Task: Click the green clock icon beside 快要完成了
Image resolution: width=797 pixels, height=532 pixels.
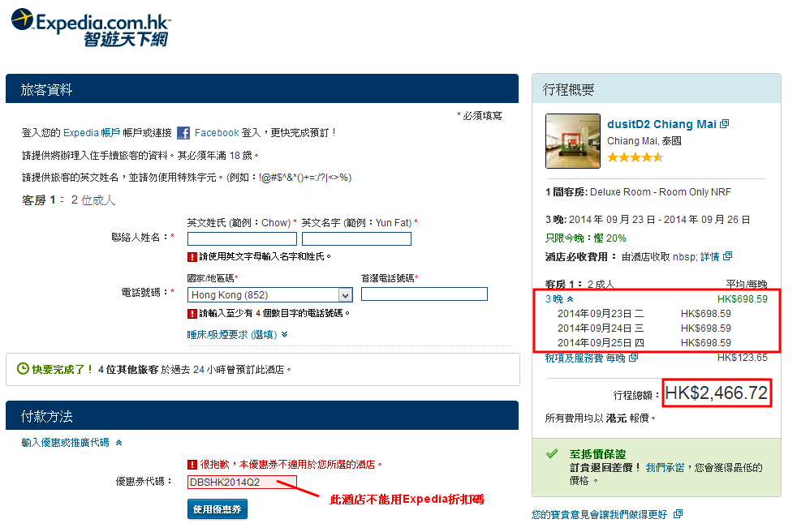Action: pyautogui.click(x=23, y=369)
